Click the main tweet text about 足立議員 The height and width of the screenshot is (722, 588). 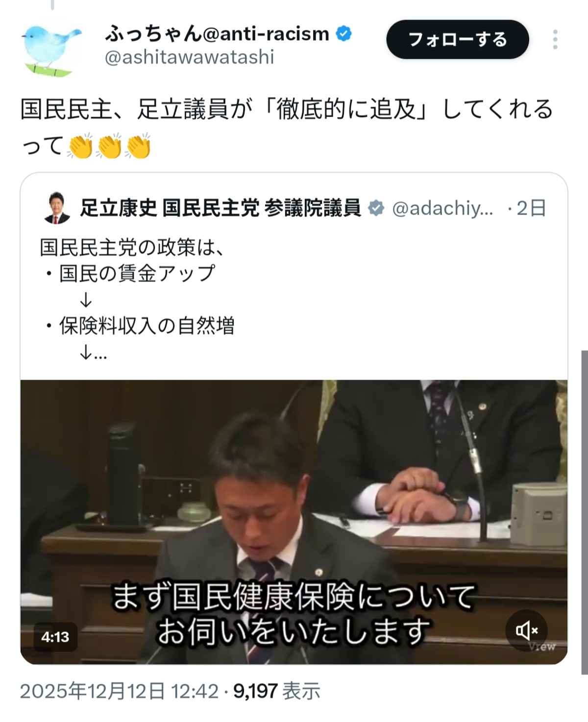pyautogui.click(x=287, y=127)
